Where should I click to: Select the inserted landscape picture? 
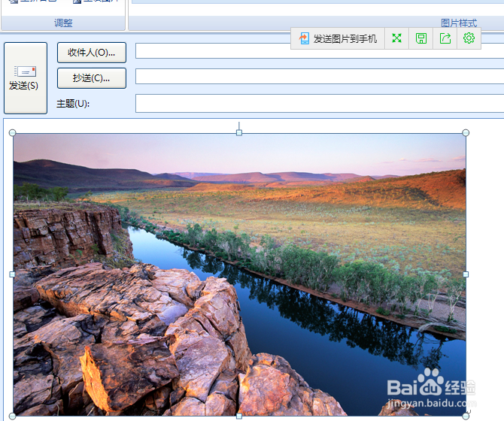(239, 274)
